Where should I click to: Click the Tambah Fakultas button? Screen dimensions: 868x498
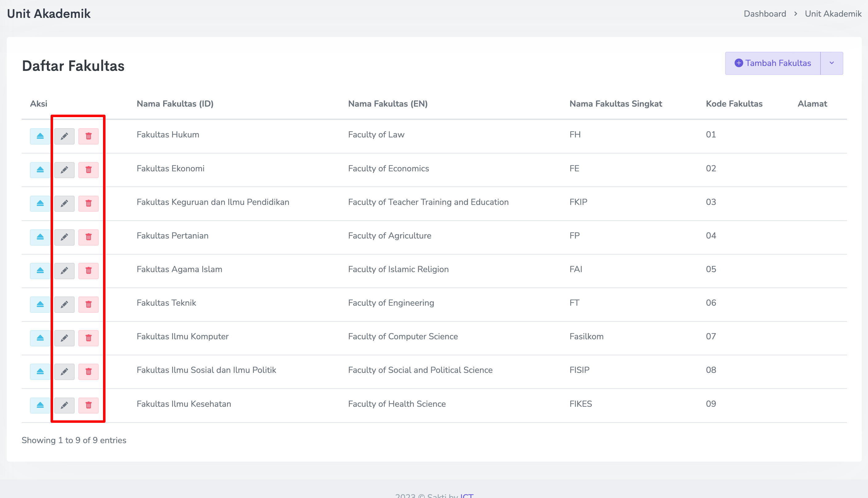[772, 63]
